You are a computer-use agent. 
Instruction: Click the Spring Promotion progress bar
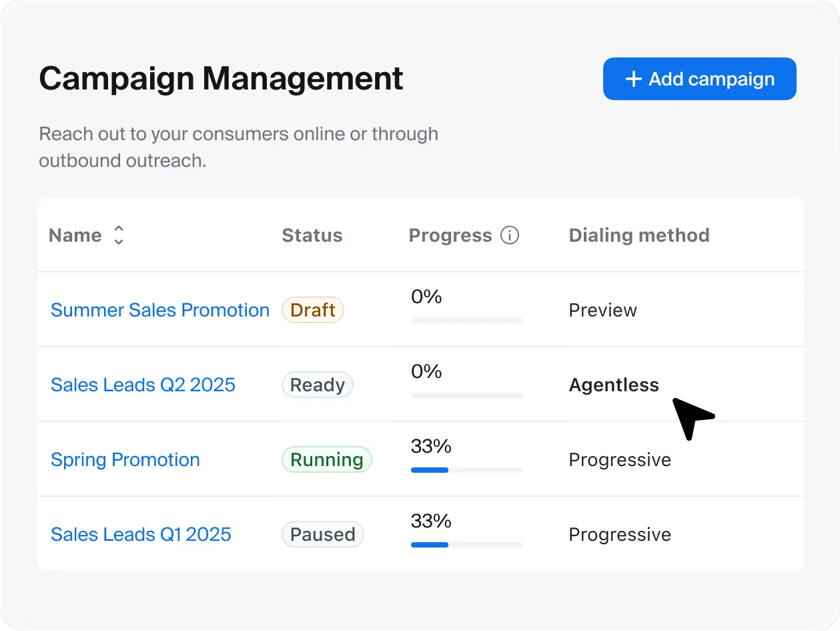coord(466,470)
